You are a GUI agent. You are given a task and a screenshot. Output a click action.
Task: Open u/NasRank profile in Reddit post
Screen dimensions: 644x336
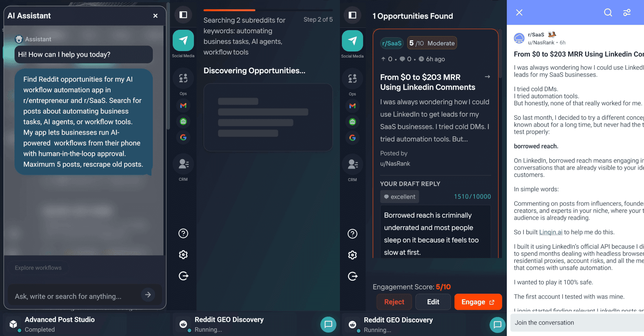[x=541, y=43]
